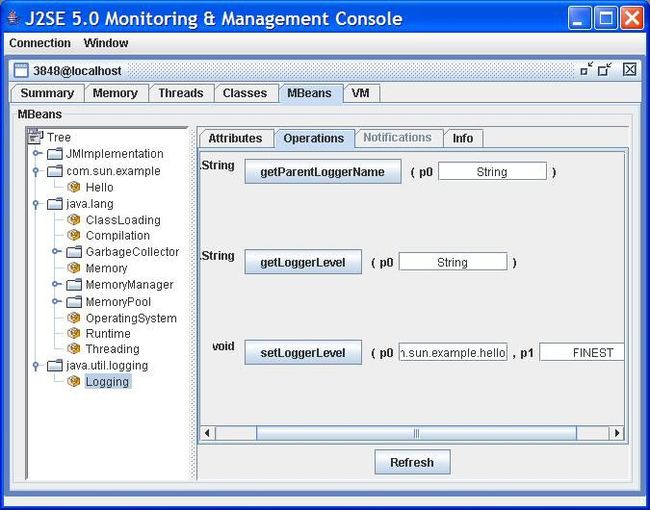
Task: Click the horizontal scrollbar thumb
Action: click(x=416, y=433)
